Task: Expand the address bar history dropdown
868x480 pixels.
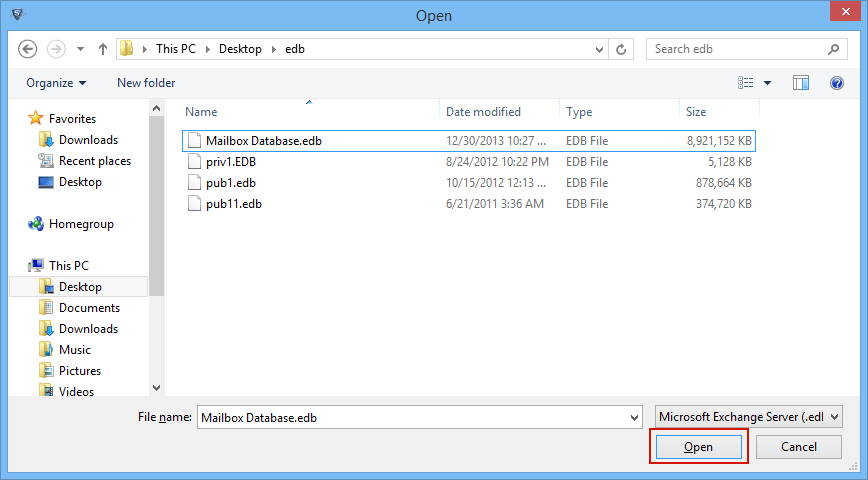Action: click(x=599, y=49)
